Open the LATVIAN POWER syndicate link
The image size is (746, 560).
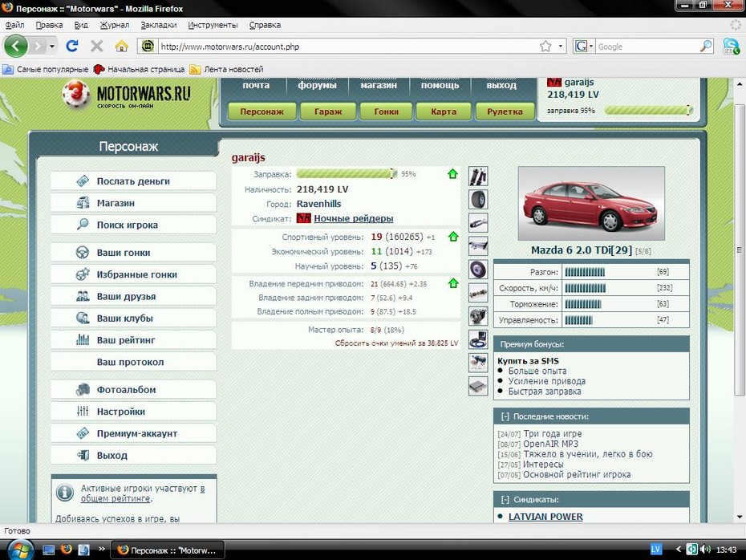pos(545,517)
